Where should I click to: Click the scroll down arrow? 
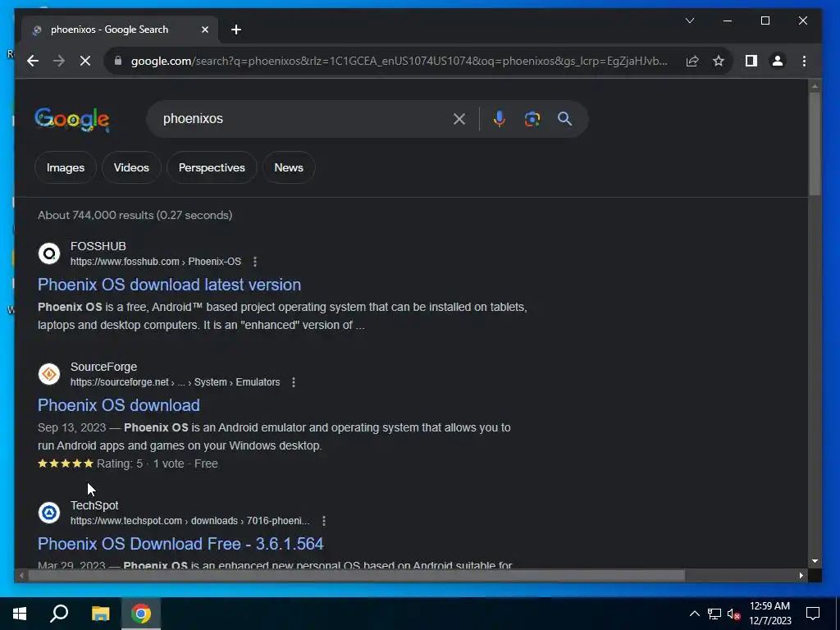coord(815,561)
